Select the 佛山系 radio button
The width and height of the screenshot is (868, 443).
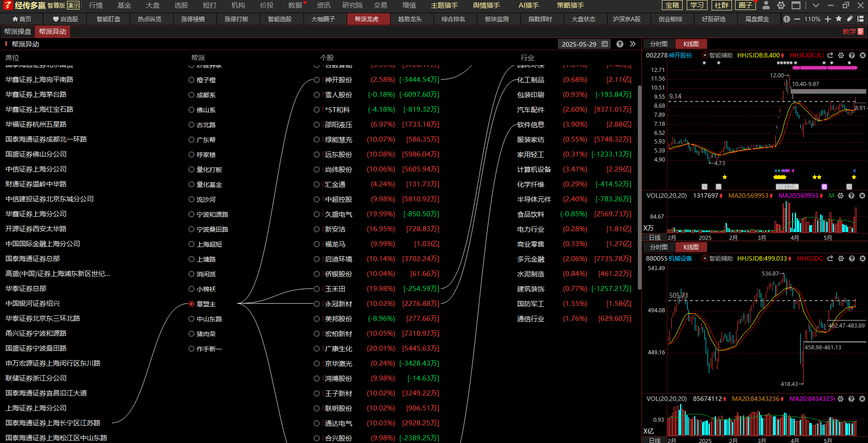point(191,110)
